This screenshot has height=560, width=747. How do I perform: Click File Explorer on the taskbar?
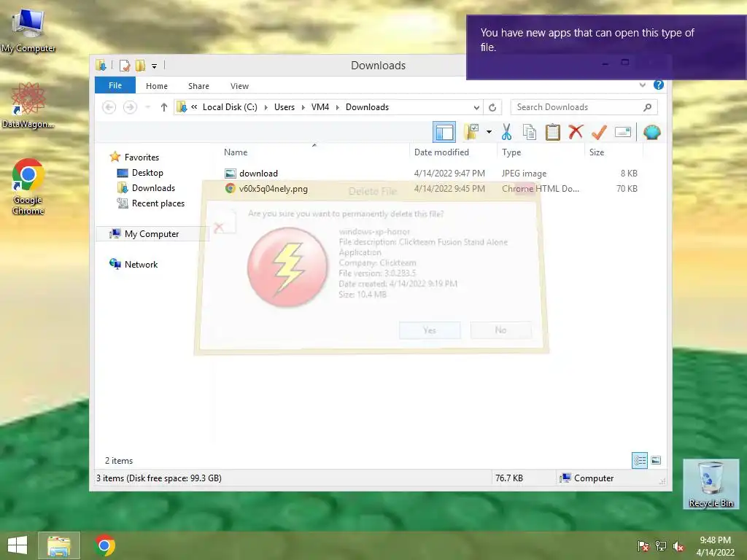(59, 545)
